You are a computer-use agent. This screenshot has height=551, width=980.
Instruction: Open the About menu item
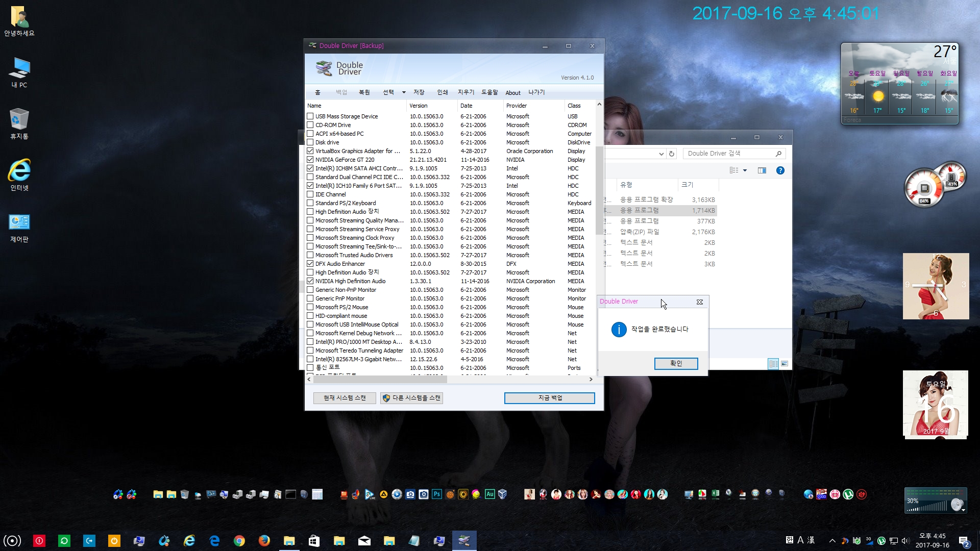(513, 93)
